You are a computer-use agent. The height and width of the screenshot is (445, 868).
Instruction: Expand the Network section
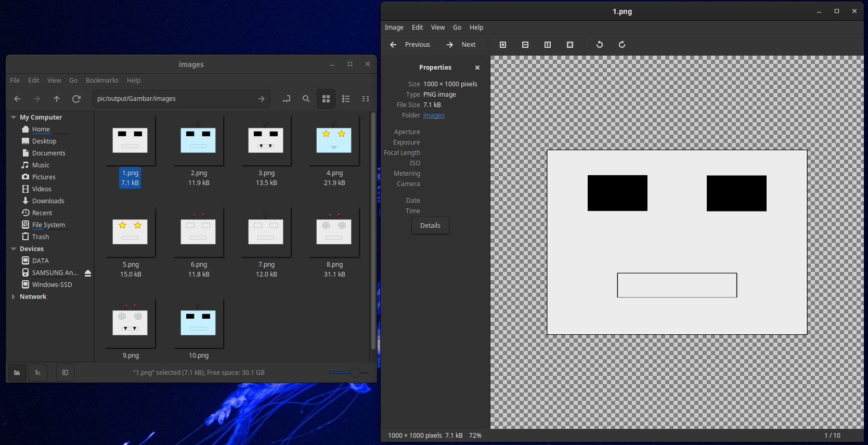click(14, 297)
